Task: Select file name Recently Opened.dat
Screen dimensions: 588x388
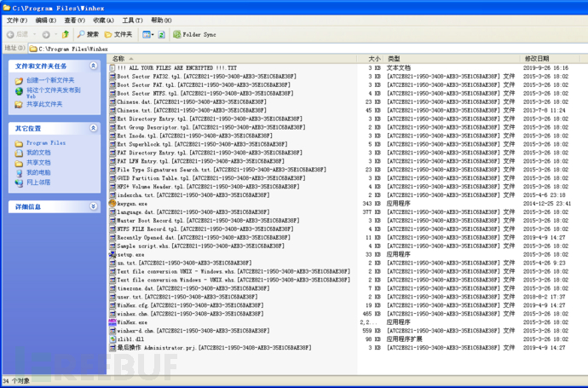Action: click(x=204, y=238)
